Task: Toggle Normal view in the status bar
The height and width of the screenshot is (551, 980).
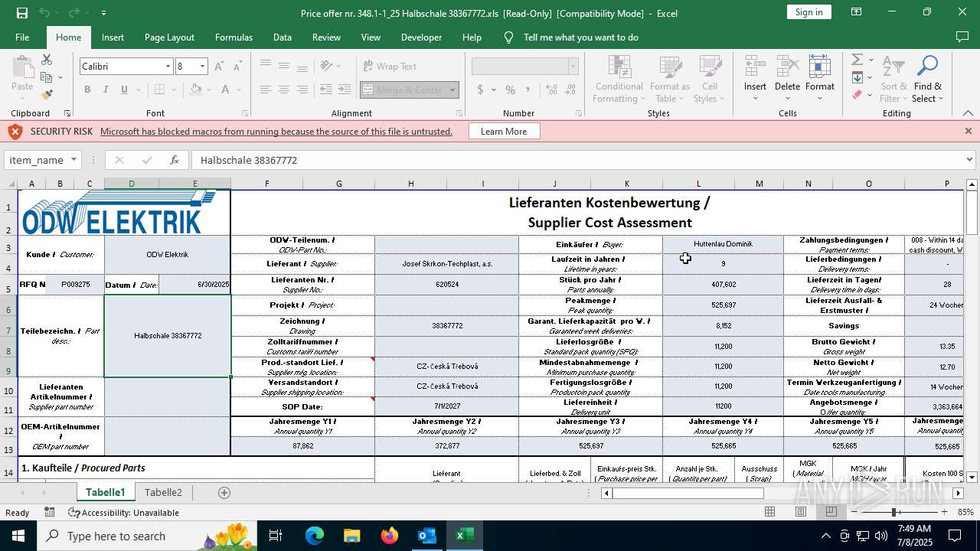Action: pos(770,512)
